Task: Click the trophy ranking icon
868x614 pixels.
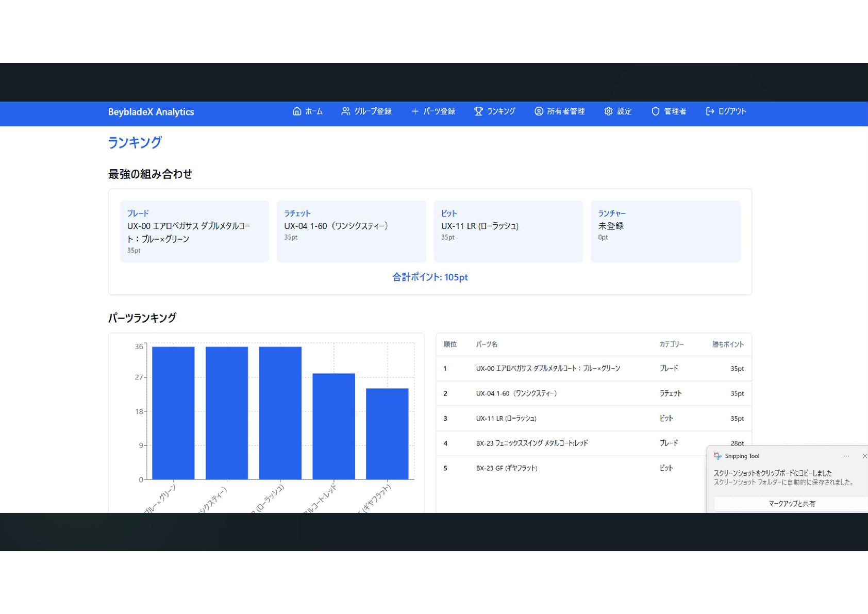Action: 478,111
